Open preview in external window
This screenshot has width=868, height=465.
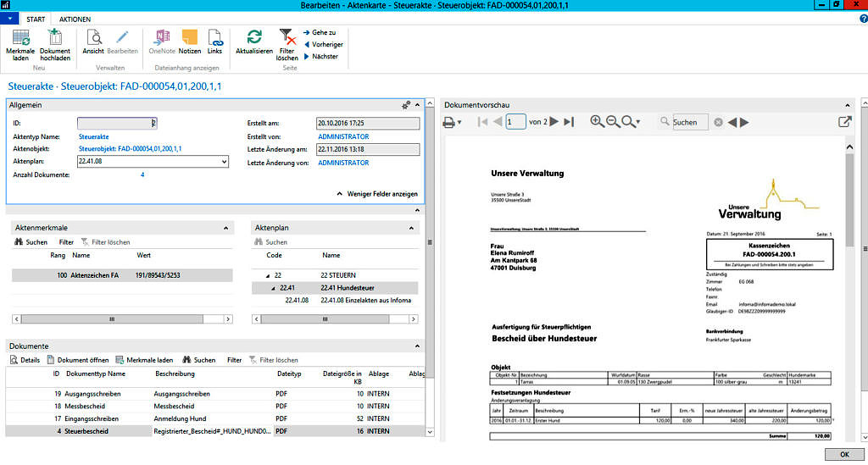(x=844, y=122)
